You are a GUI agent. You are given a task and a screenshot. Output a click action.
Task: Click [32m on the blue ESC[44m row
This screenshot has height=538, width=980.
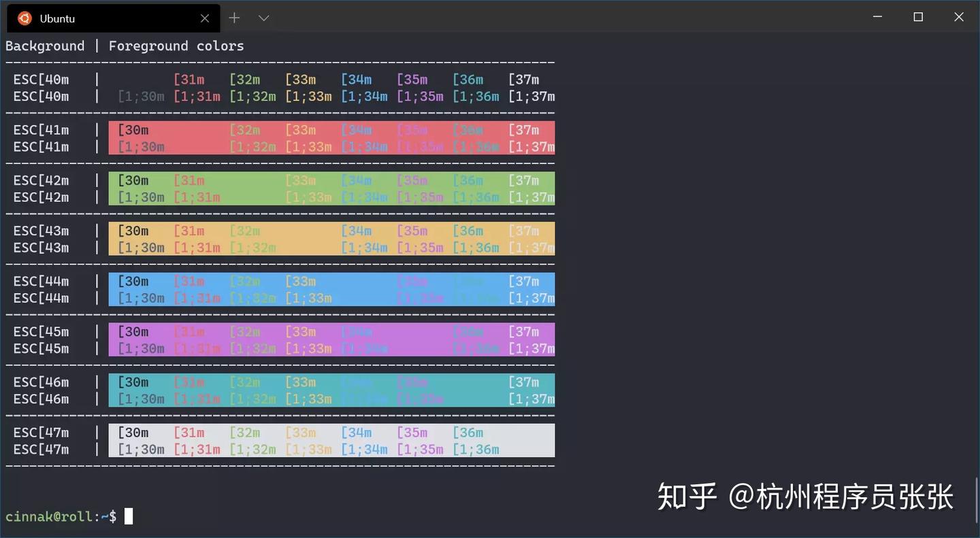244,281
